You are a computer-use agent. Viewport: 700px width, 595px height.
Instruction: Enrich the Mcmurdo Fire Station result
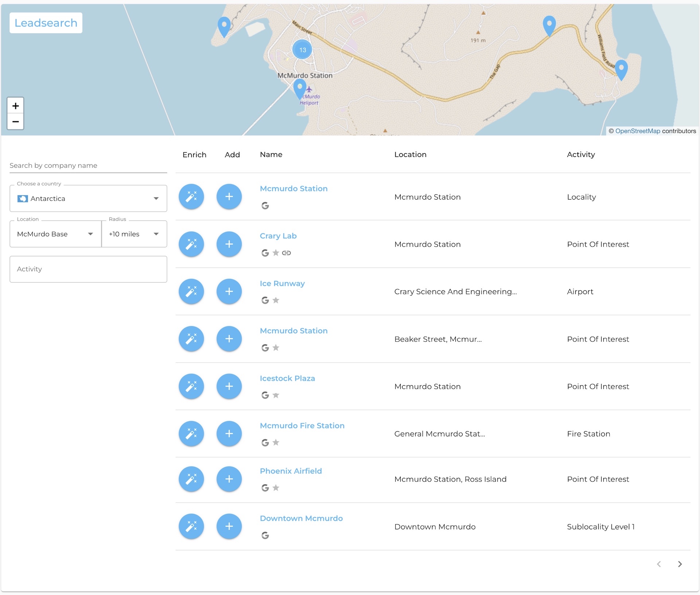pos(191,434)
